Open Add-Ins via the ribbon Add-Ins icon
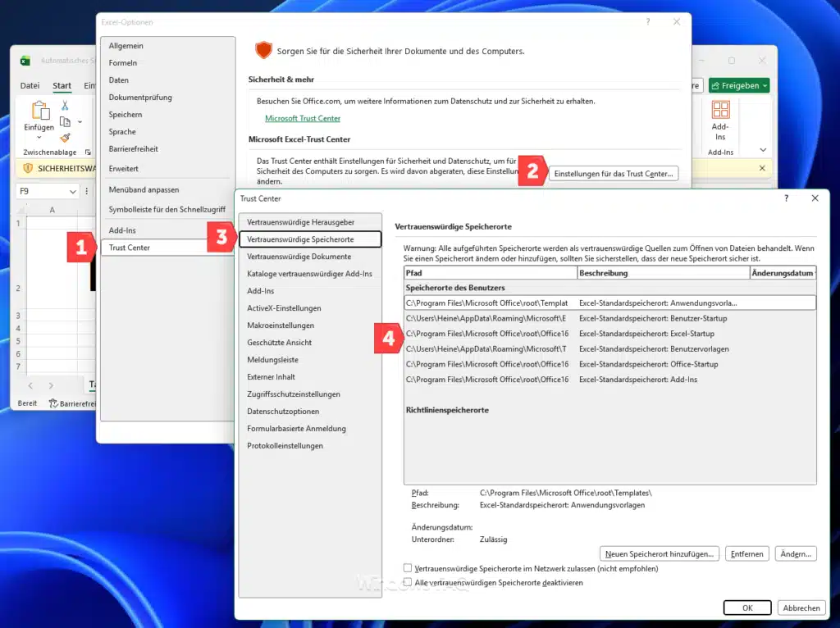Screen dimensions: 840x628 tap(721, 111)
